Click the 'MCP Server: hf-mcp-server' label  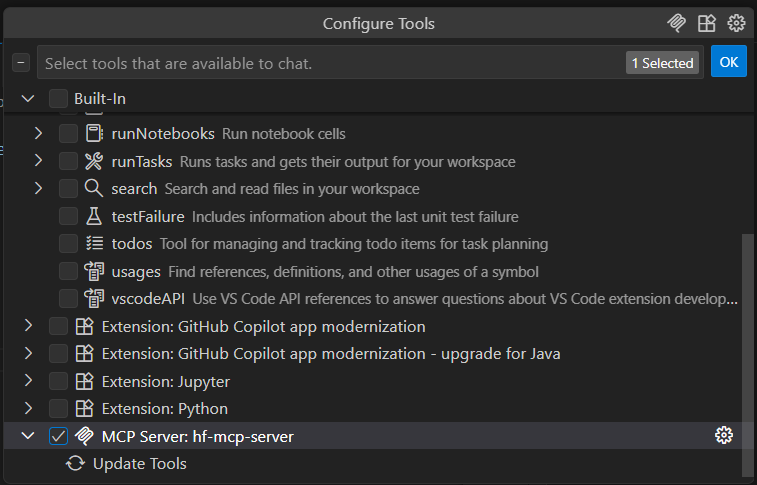pos(197,437)
